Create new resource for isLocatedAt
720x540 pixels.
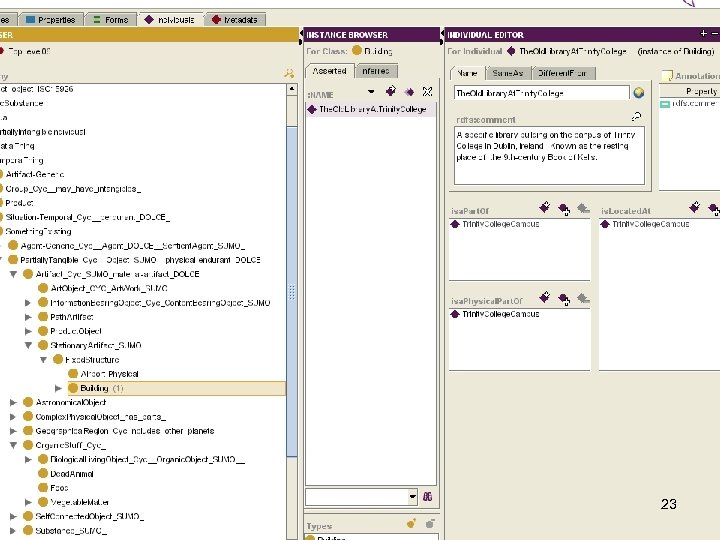pyautogui.click(x=695, y=208)
